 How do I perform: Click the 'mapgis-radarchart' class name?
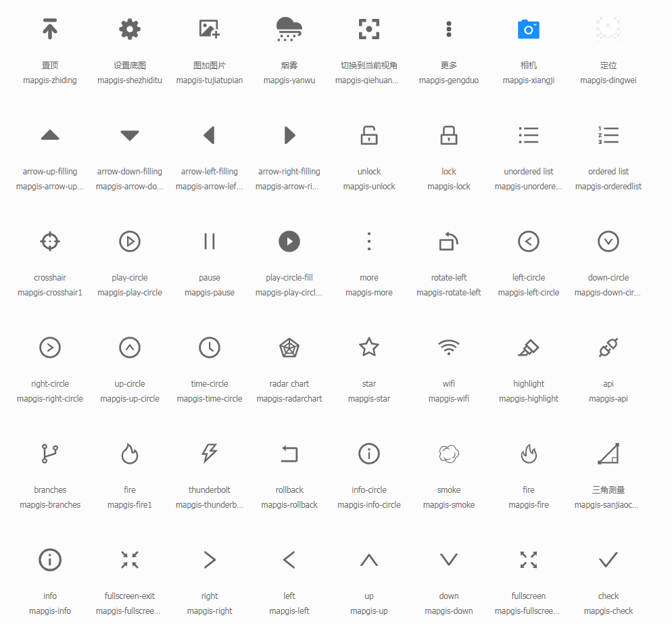click(x=289, y=399)
